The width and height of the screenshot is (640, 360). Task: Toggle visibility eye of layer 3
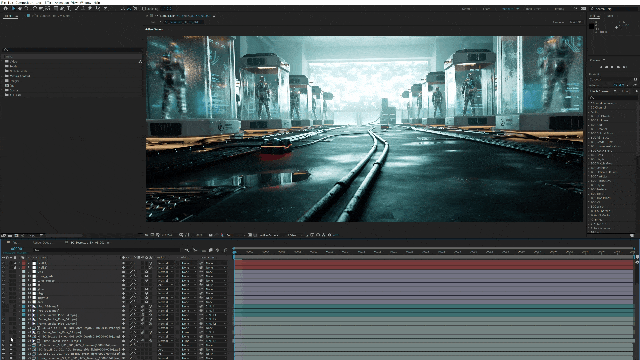[x=3, y=272]
